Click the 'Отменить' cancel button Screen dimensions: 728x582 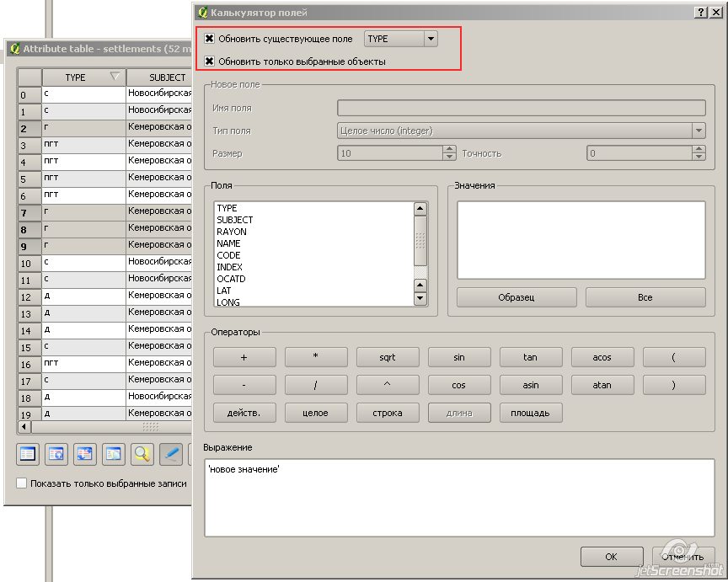tap(683, 557)
